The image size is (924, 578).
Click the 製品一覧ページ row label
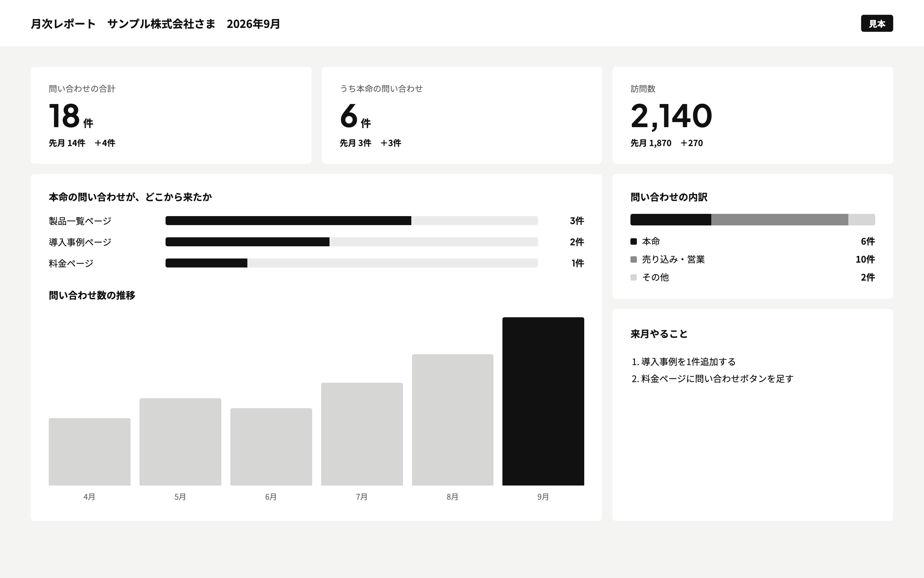(80, 221)
